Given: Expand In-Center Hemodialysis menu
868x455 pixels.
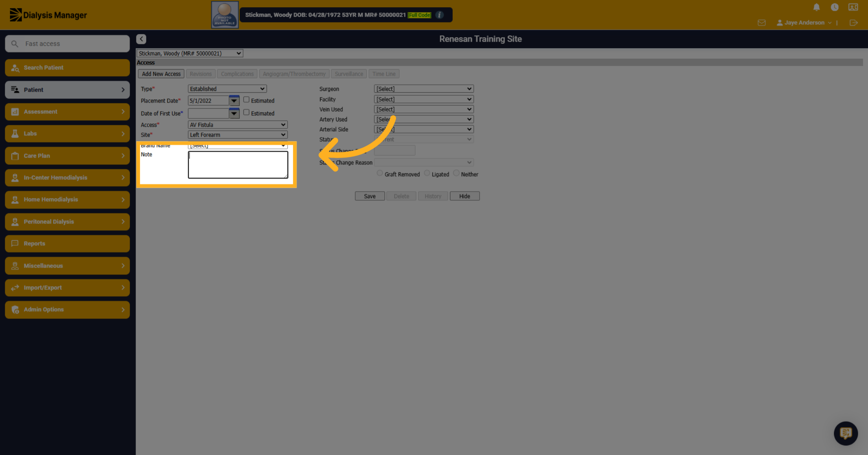Looking at the screenshot, I should pos(67,178).
